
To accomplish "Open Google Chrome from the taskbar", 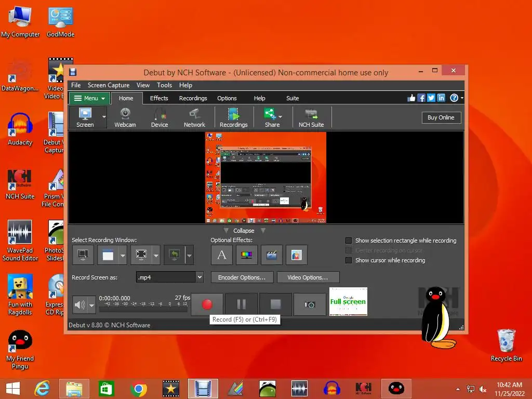I will click(138, 389).
